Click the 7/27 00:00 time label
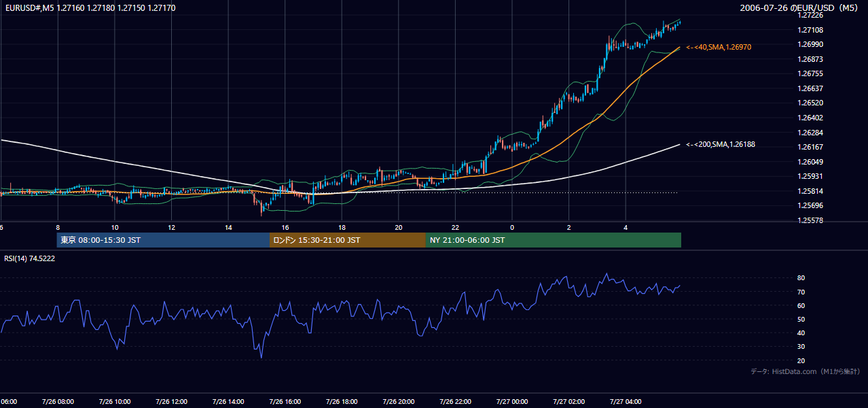This screenshot has height=408, width=868. [511, 401]
